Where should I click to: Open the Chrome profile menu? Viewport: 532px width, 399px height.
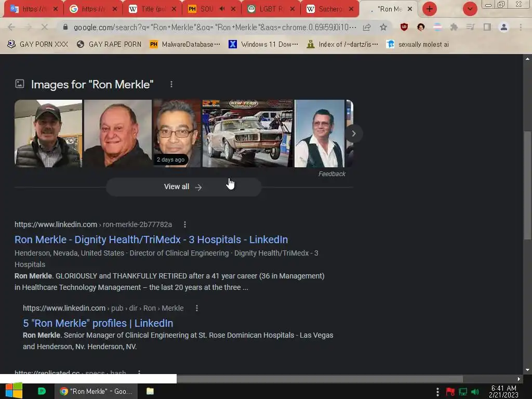[503, 27]
